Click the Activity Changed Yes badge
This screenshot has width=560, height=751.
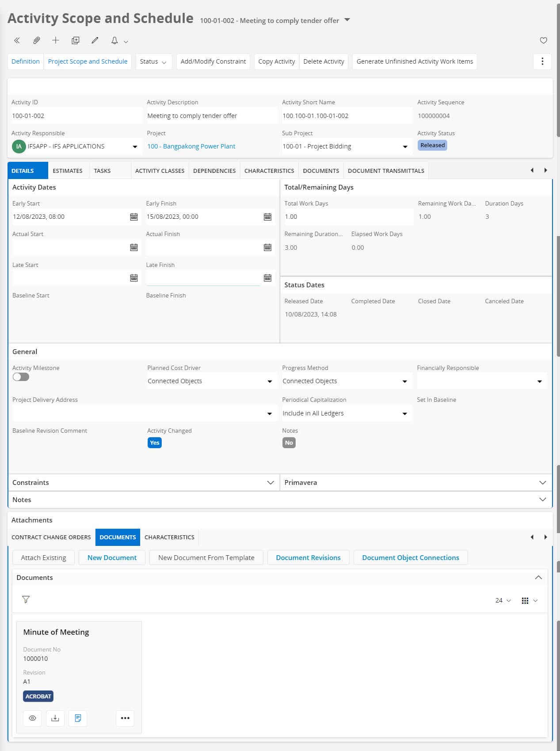point(154,443)
